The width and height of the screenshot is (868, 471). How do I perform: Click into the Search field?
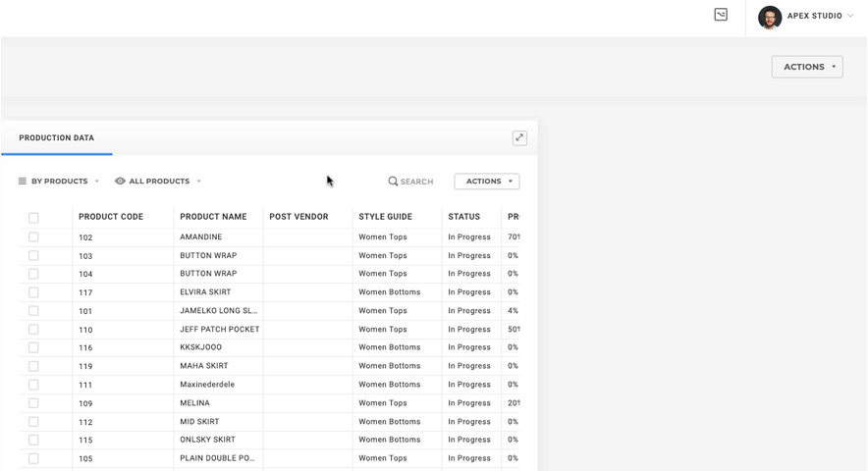[416, 182]
